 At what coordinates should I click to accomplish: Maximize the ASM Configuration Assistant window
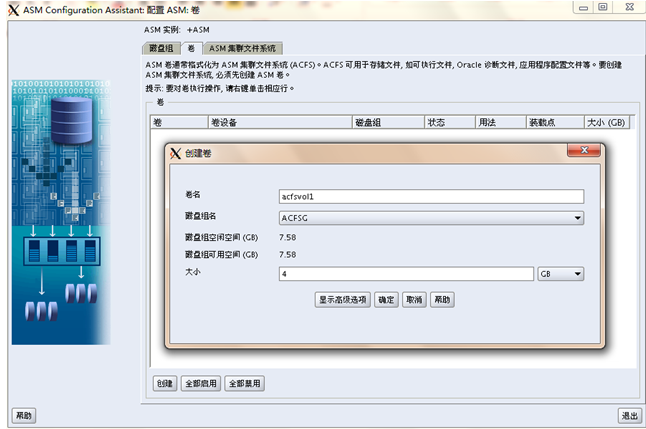point(602,7)
